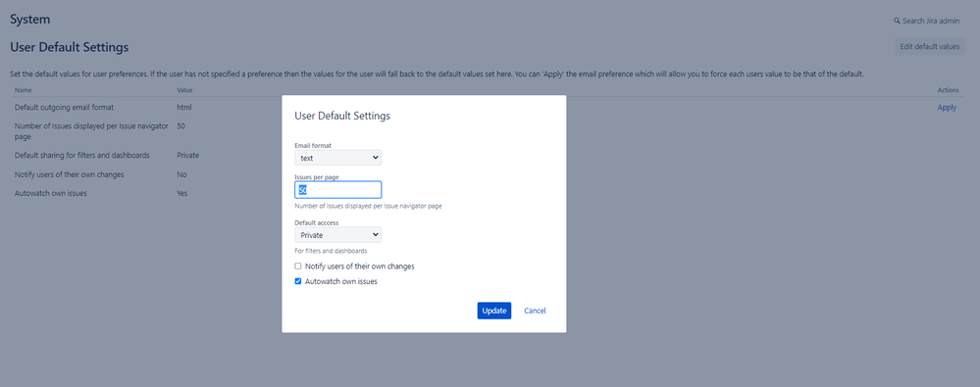Select the 'Default outgoing email format' row text

64,108
